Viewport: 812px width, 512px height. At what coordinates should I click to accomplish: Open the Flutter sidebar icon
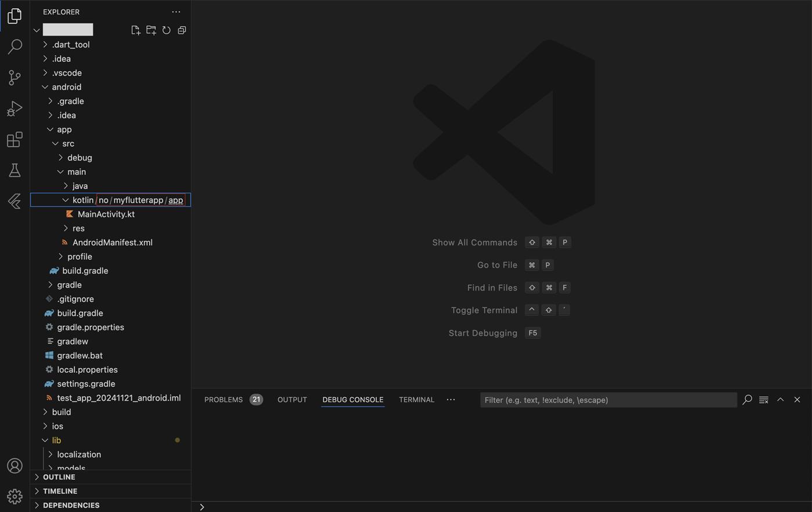[14, 201]
